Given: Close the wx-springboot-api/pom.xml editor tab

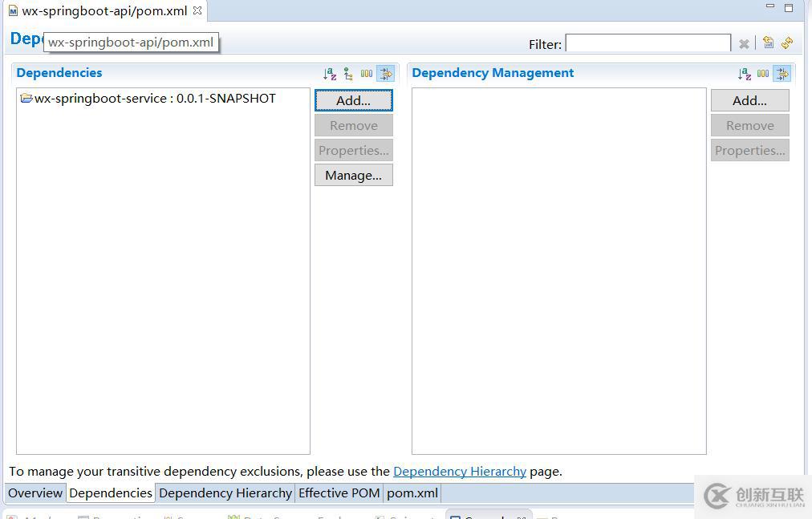Looking at the screenshot, I should point(197,10).
